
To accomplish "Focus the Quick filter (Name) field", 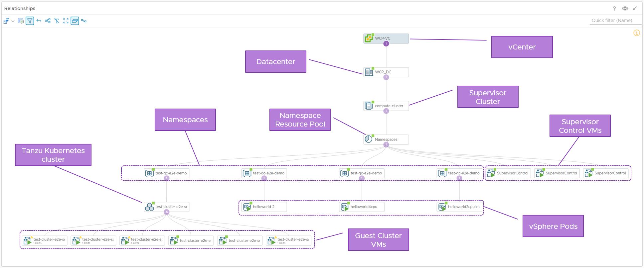I will [615, 21].
